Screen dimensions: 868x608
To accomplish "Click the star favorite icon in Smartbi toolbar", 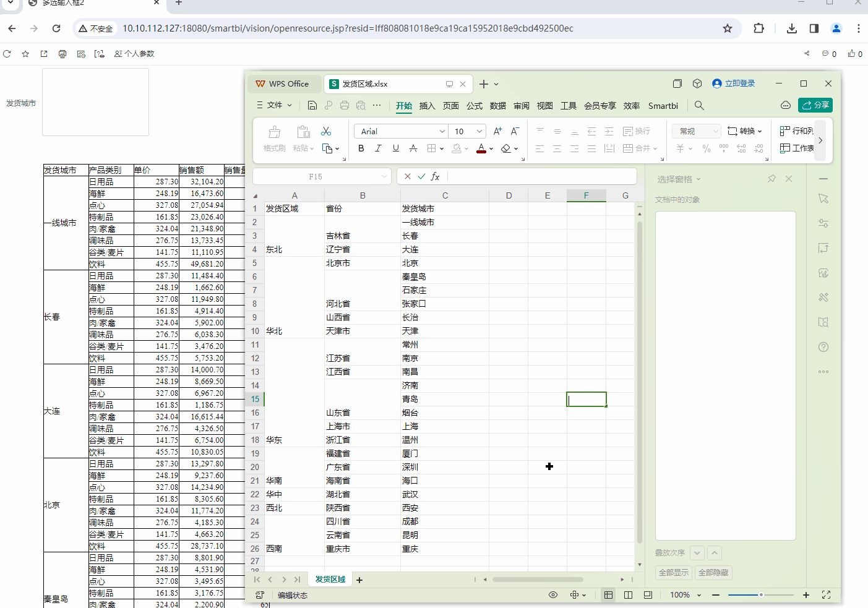I will pos(25,54).
